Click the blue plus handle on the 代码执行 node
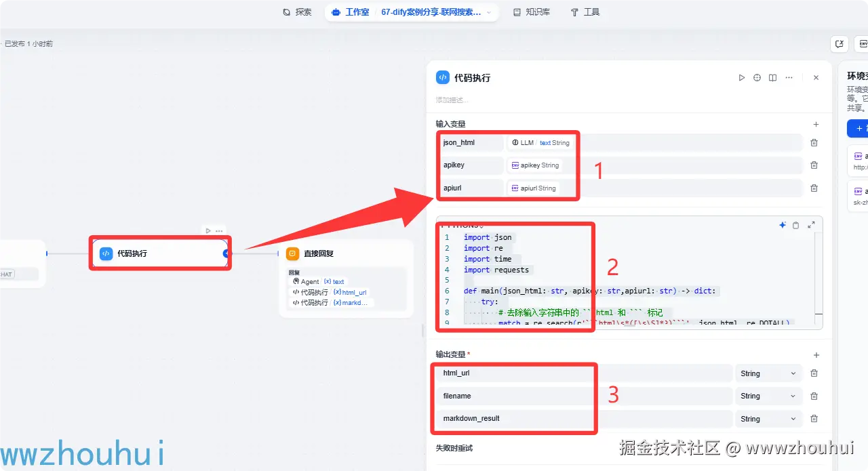Screen dimensions: 868x471 click(226, 253)
